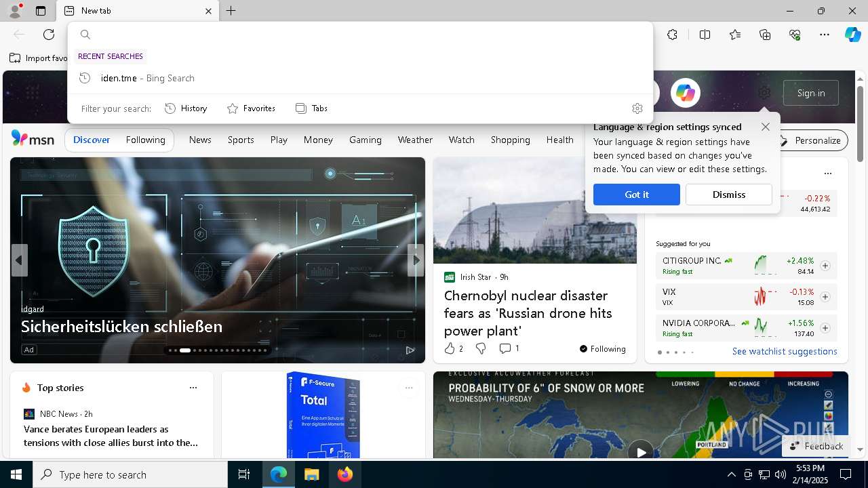Click Got it in sync popup
868x488 pixels.
[637, 195]
